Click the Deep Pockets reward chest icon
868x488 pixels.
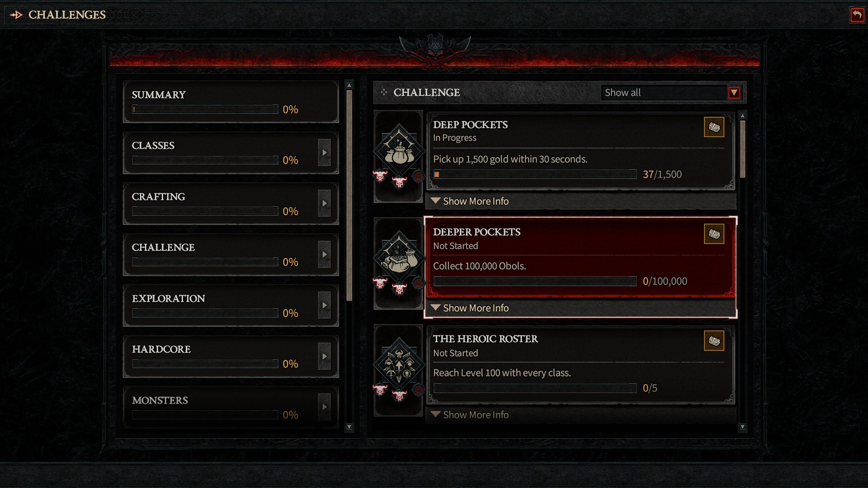click(x=714, y=127)
